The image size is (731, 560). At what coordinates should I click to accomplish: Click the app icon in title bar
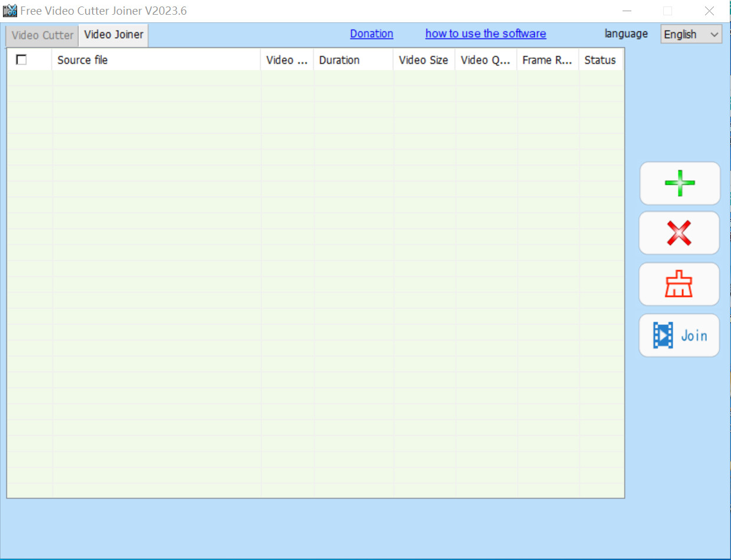point(10,11)
